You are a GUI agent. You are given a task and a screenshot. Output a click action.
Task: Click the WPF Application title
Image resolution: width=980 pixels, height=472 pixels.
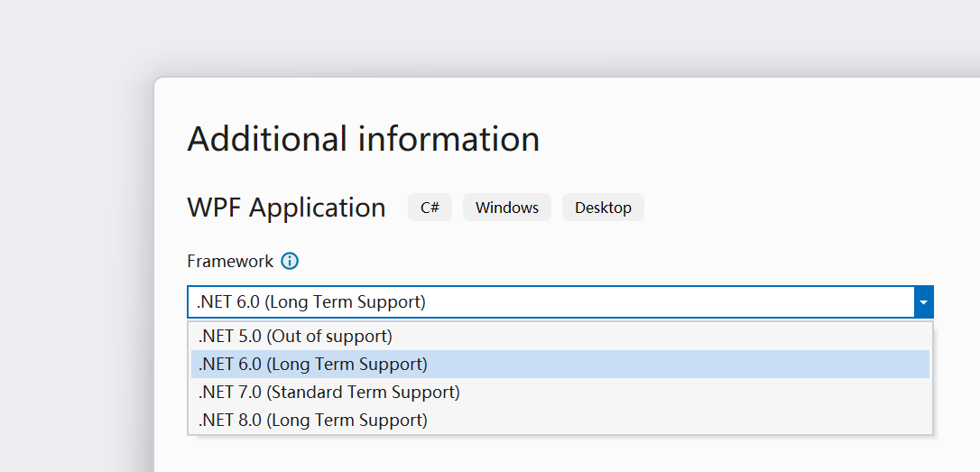click(286, 208)
